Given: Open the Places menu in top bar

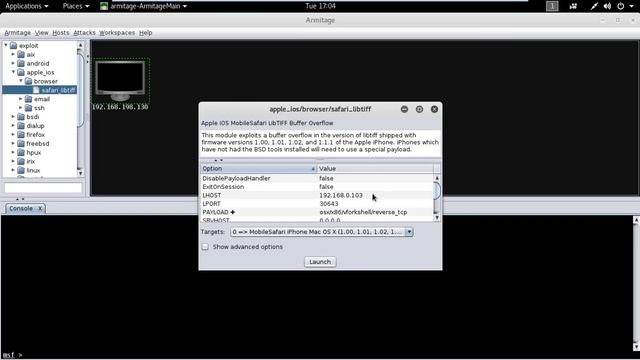Looking at the screenshot, I should (76, 6).
